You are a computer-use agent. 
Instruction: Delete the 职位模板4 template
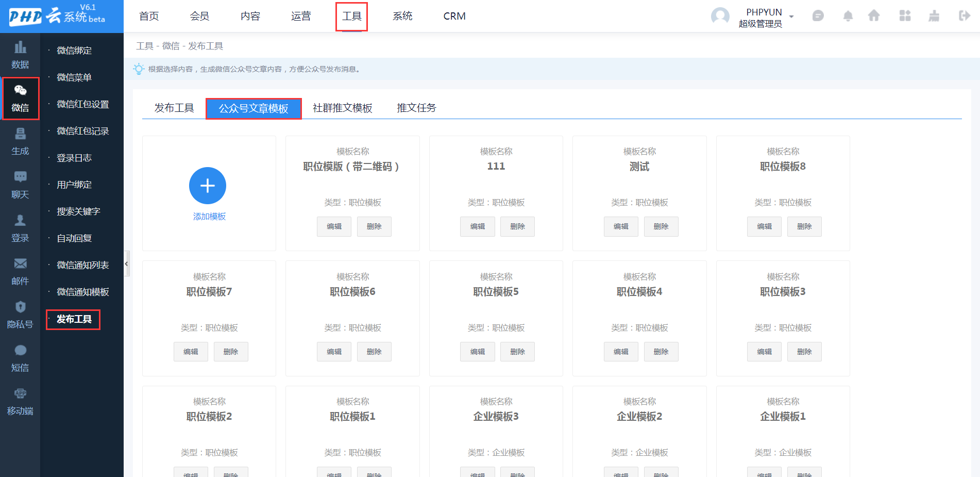(661, 352)
